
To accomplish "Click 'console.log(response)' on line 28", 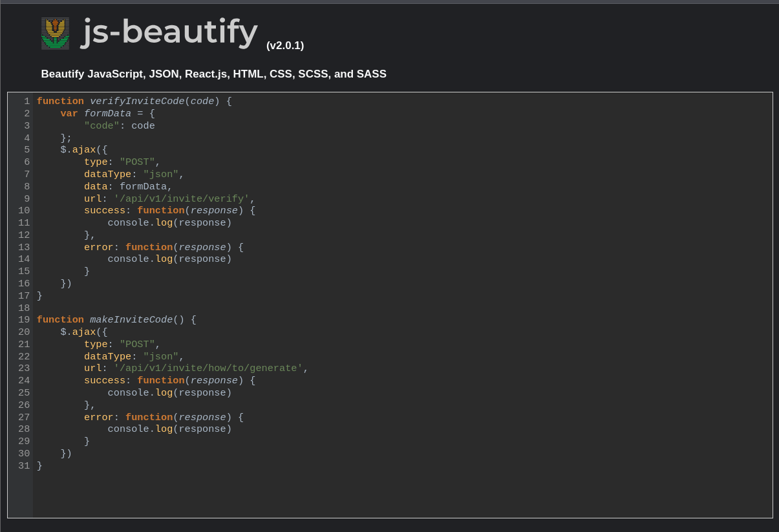I will [x=169, y=429].
